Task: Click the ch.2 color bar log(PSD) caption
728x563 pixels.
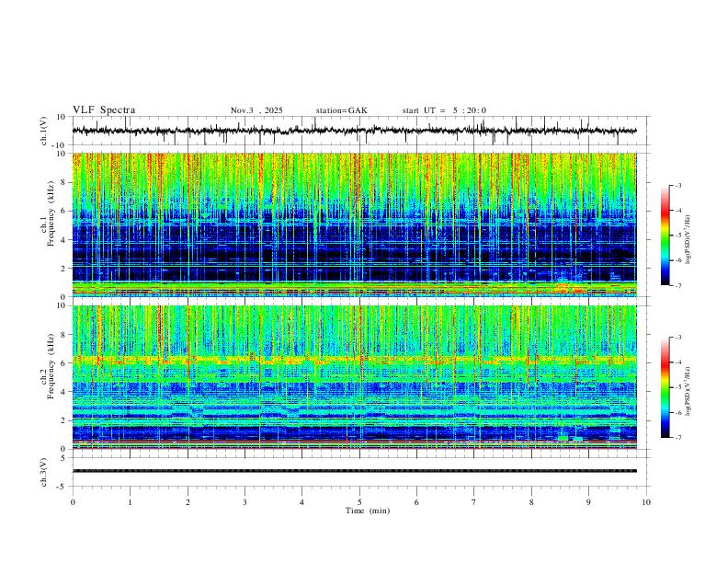Action: point(688,391)
